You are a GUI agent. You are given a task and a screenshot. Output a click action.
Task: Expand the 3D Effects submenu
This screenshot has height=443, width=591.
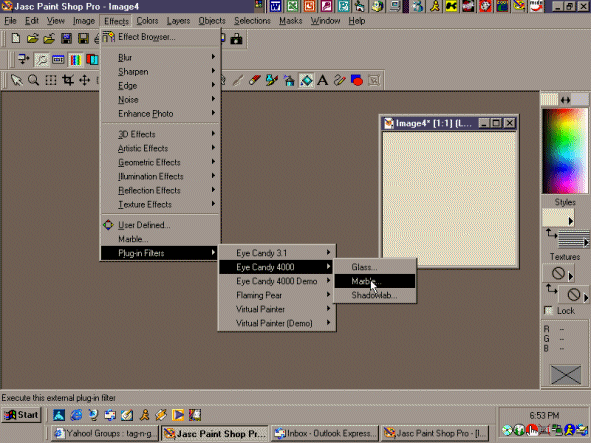click(161, 134)
